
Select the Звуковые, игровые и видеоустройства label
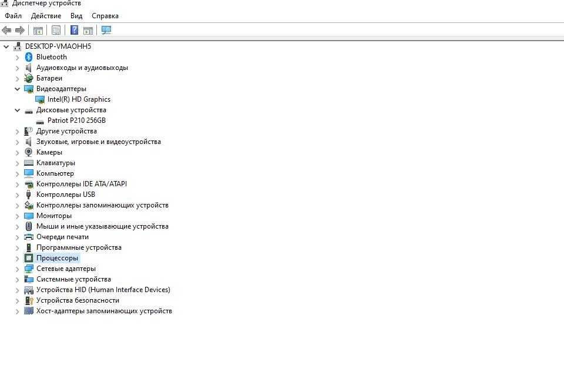(99, 142)
